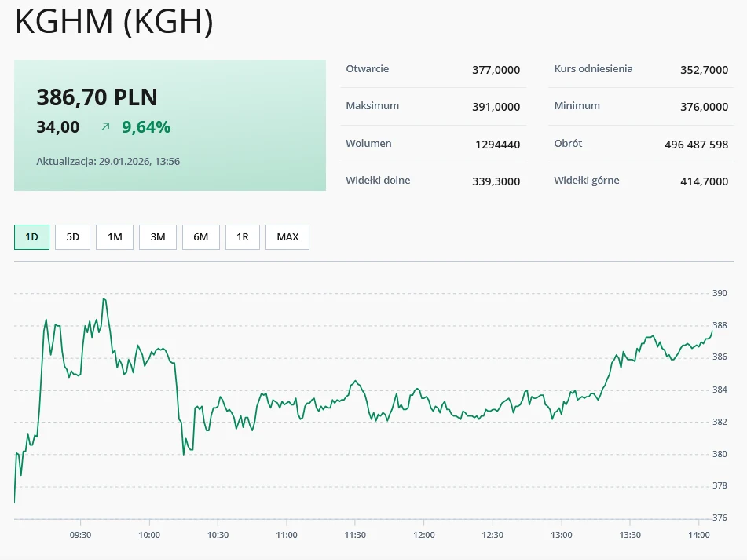Click the 14:00 time axis label
This screenshot has width=747, height=560.
tap(699, 535)
